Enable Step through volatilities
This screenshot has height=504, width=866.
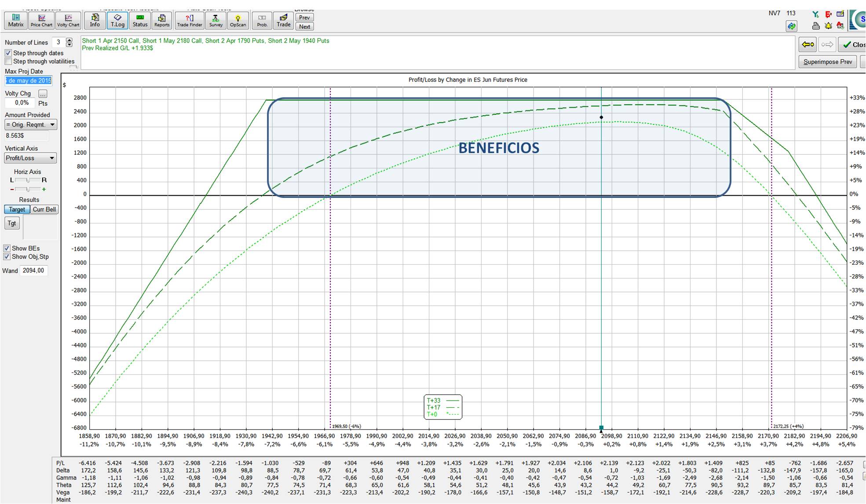point(8,62)
